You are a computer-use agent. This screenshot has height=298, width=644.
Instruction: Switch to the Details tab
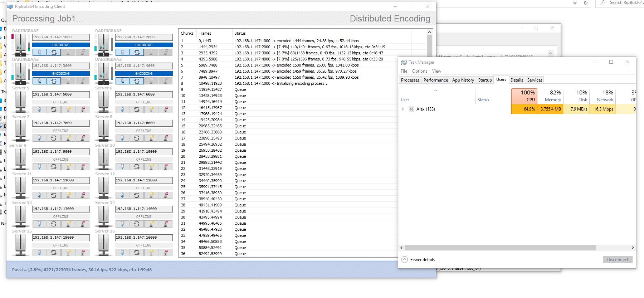(517, 80)
